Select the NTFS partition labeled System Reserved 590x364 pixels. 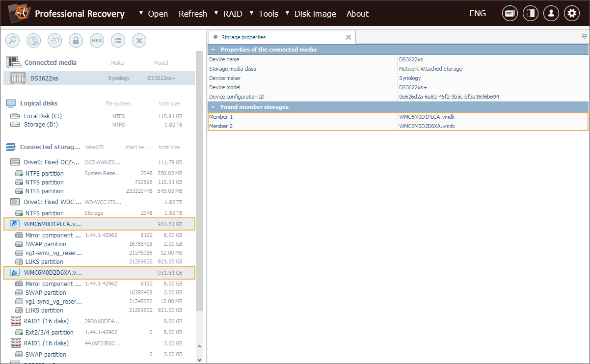[99, 173]
